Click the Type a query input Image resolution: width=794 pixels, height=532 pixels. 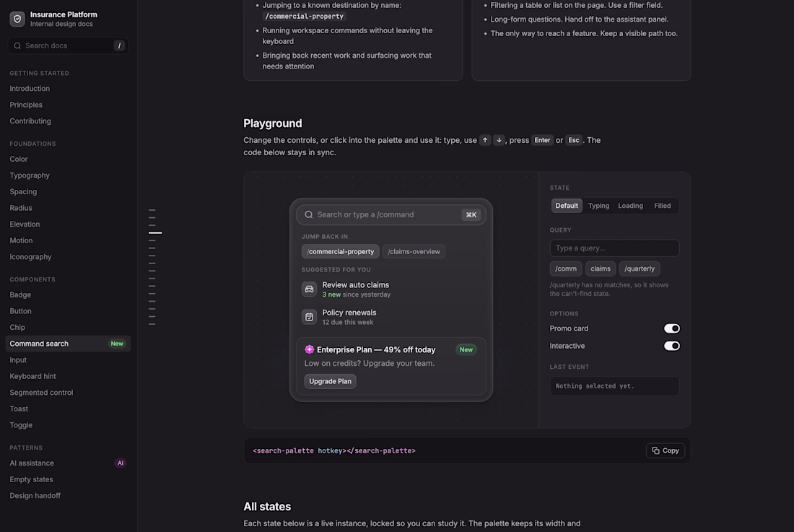point(614,248)
